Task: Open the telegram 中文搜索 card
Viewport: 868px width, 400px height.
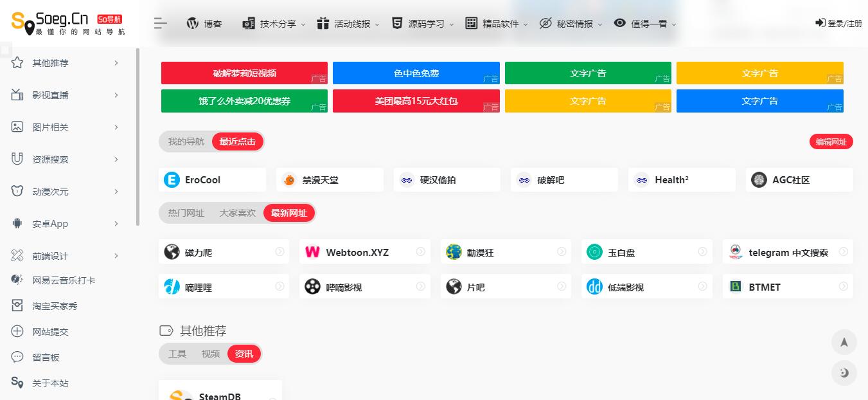Action: click(x=788, y=252)
